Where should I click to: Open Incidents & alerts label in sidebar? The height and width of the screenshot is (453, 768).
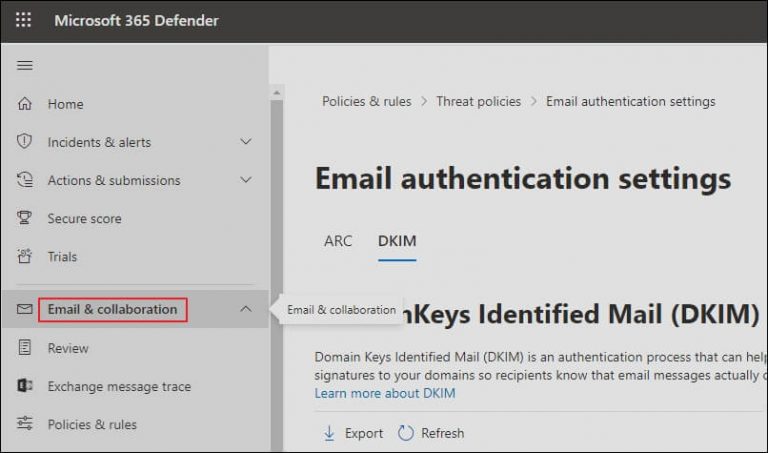[x=99, y=142]
